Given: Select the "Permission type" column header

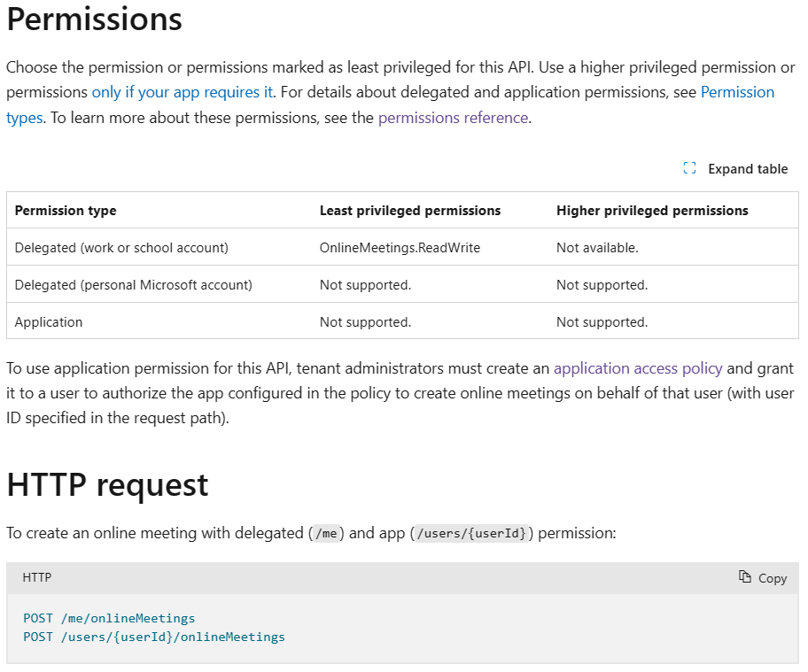Looking at the screenshot, I should tap(66, 211).
